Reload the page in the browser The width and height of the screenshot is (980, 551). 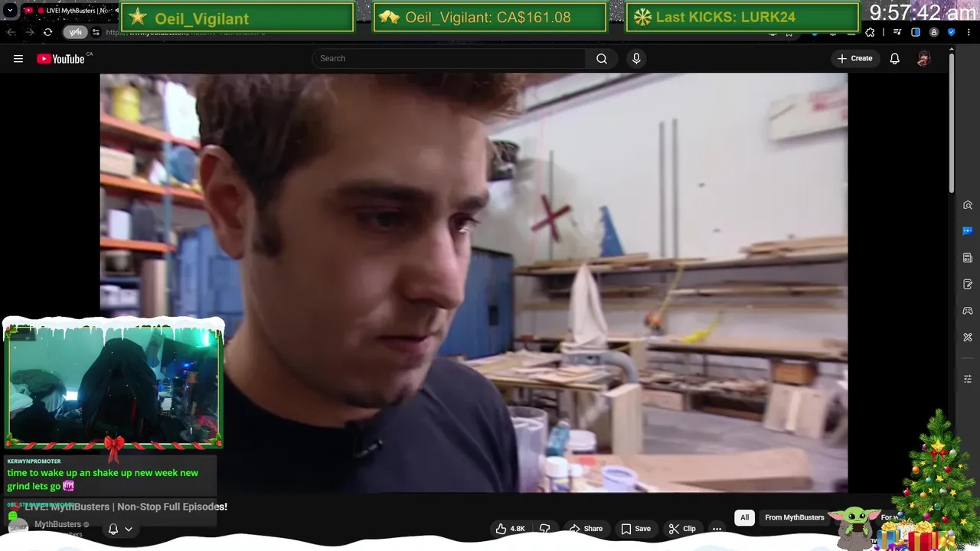[x=47, y=32]
